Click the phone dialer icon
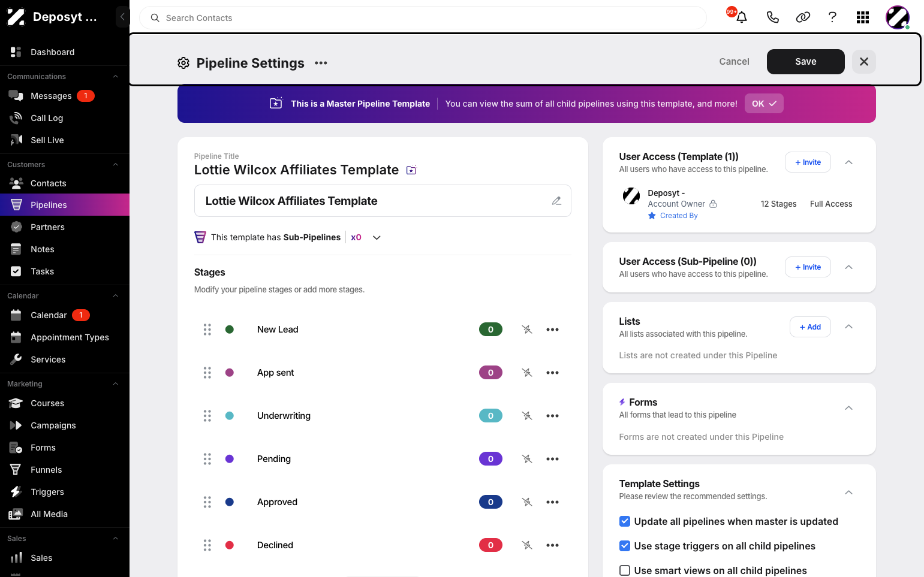 (773, 17)
